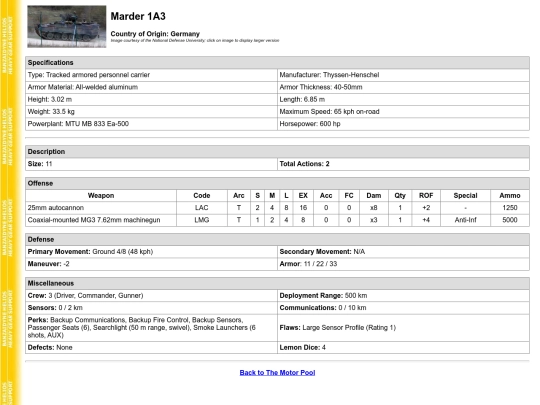Click Primary Movement: Ground 4/8 cell
Viewport: 540px width, 405px height.
[x=151, y=252]
